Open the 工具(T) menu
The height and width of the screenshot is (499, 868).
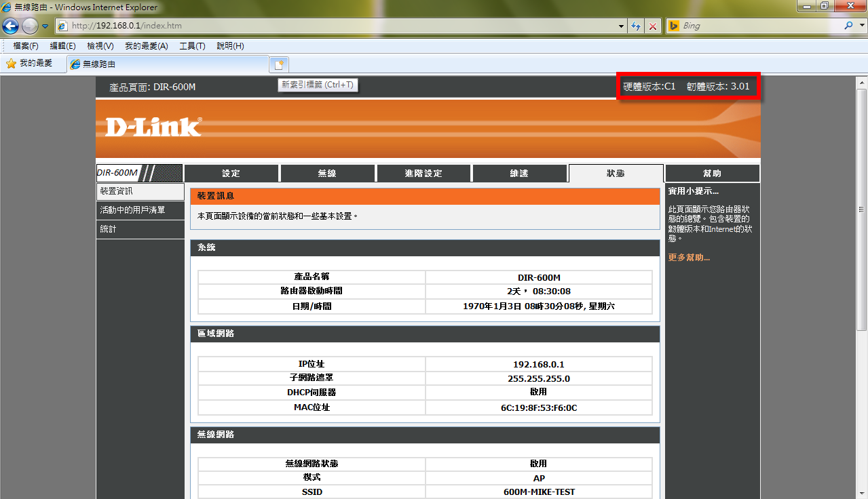click(192, 46)
